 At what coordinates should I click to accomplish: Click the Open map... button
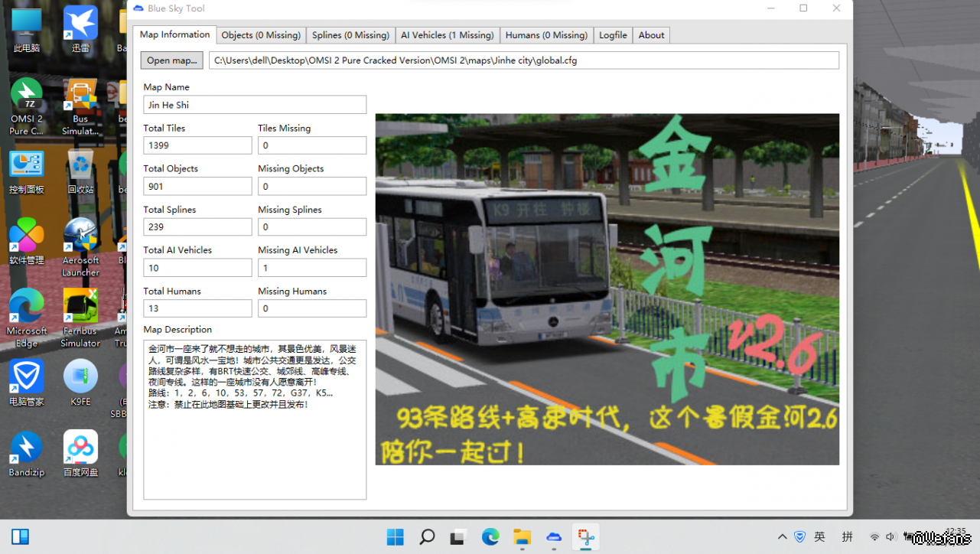pos(171,60)
